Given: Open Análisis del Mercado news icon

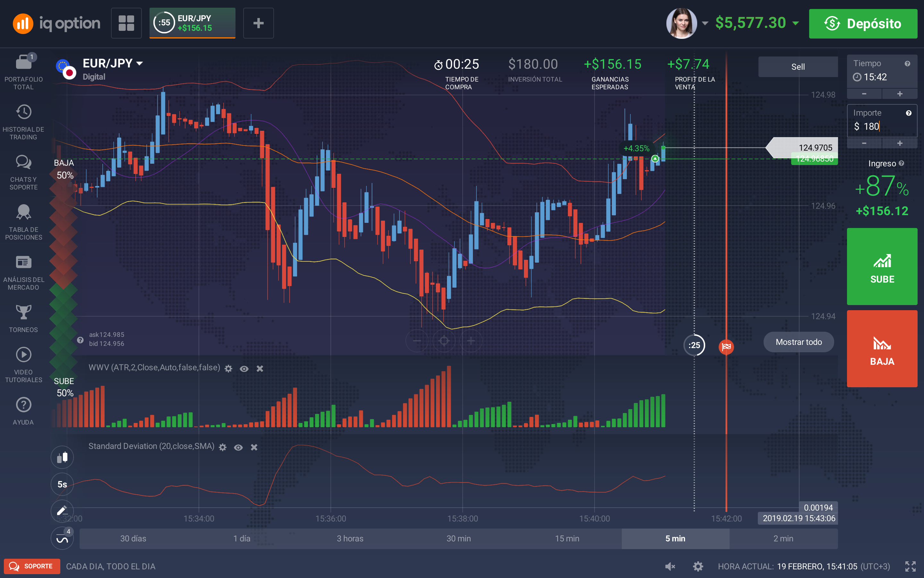Looking at the screenshot, I should [24, 262].
